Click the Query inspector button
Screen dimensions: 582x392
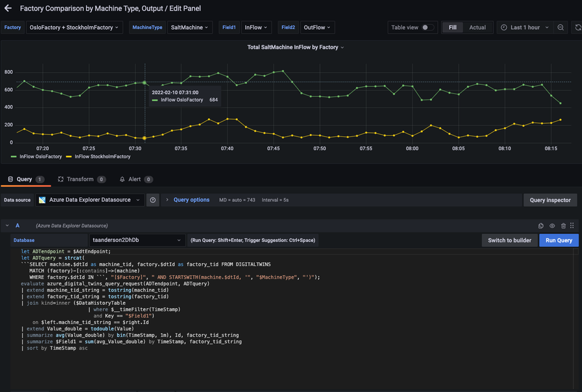tap(550, 200)
